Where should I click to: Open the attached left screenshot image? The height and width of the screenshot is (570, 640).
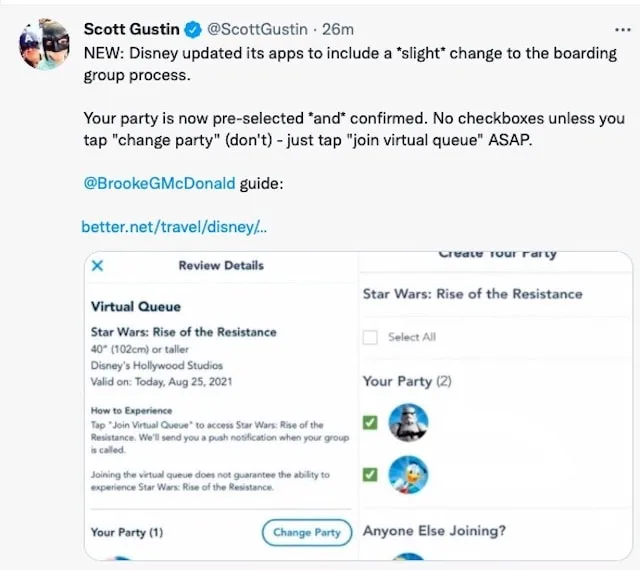pyautogui.click(x=221, y=406)
